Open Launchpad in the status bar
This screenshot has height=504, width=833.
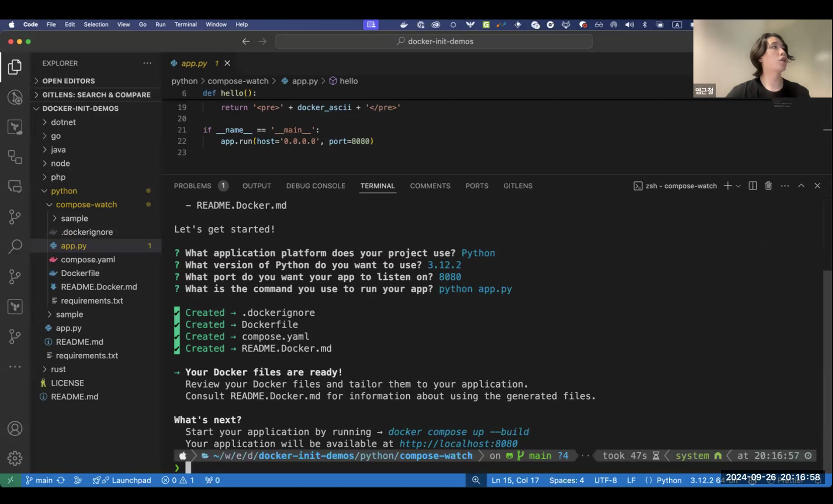click(122, 480)
